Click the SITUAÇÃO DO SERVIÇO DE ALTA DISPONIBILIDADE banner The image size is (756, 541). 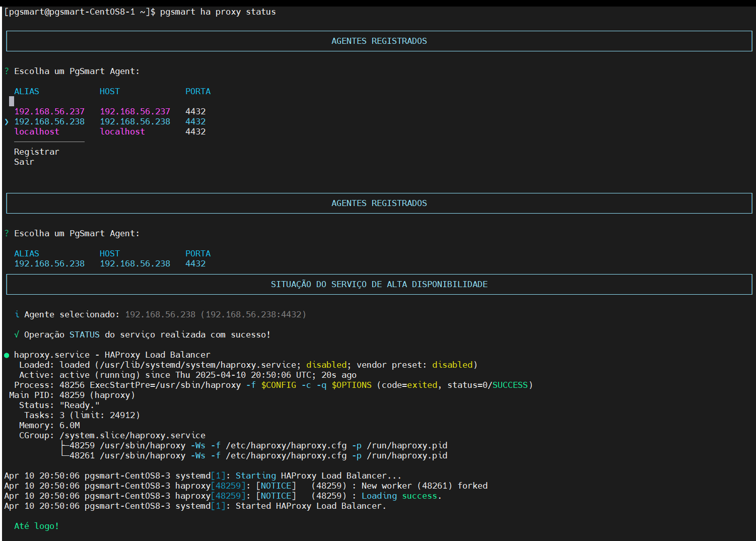(x=379, y=284)
